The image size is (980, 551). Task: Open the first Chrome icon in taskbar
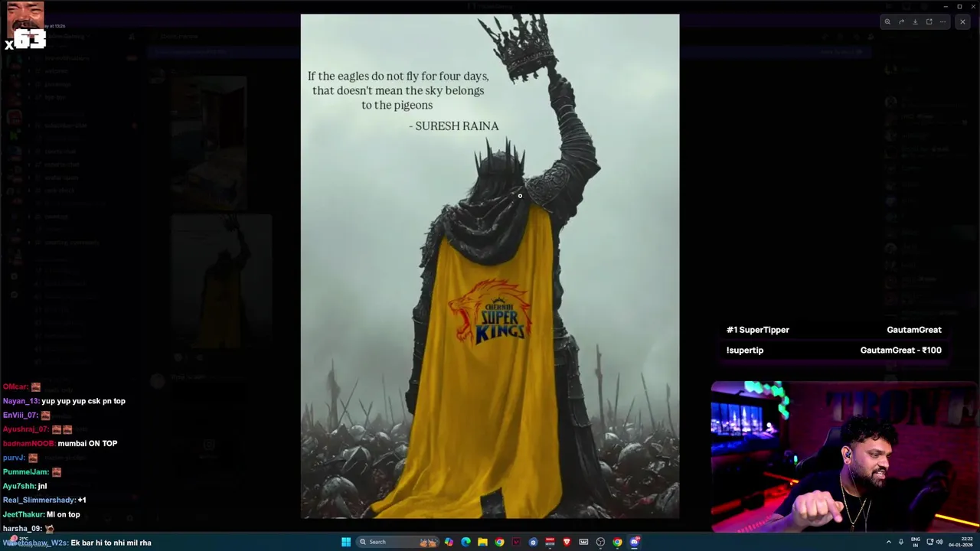(x=499, y=542)
